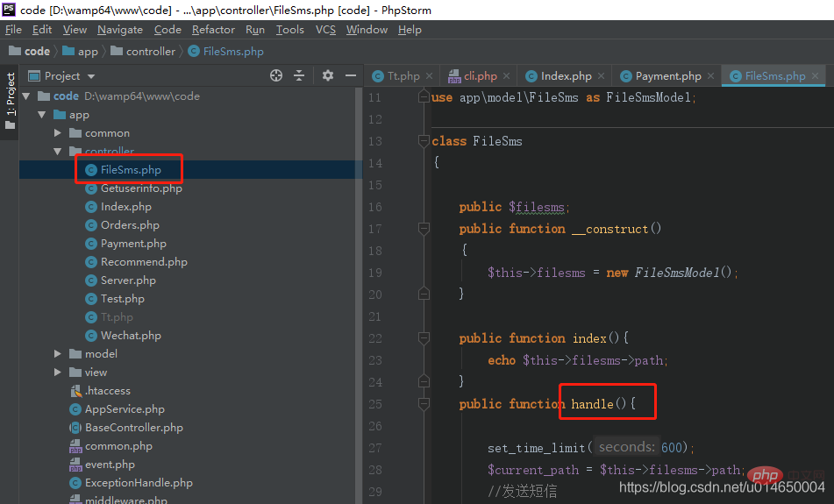Select Recommend.php in the project tree
Screen dimensions: 834x504
(136, 261)
